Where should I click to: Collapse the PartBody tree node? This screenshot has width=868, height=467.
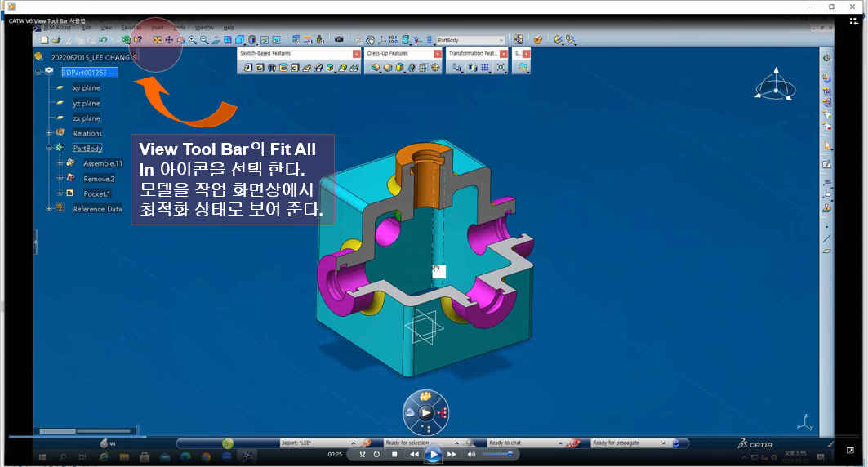point(49,148)
